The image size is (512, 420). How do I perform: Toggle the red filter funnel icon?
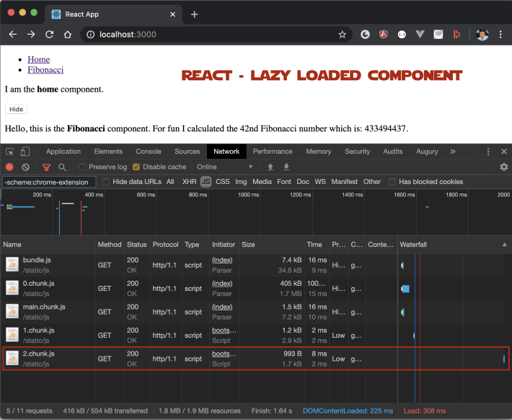(x=46, y=167)
